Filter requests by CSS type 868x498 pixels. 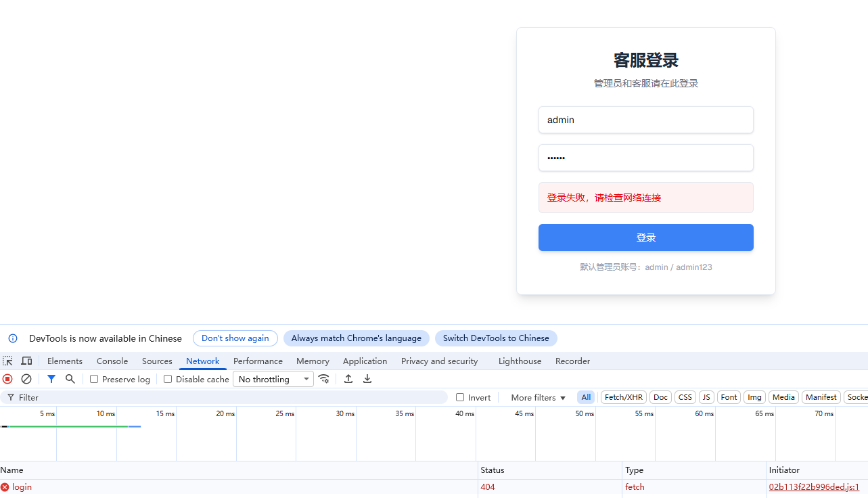[685, 397]
